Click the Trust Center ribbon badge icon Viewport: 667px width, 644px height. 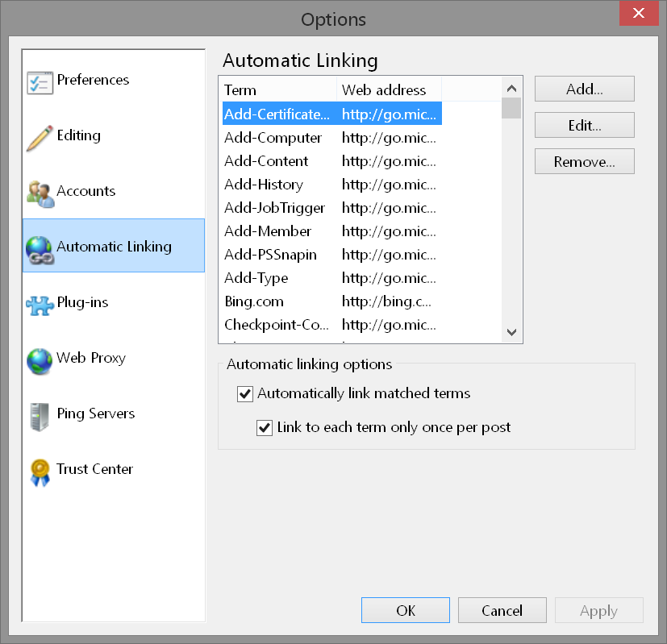(x=40, y=471)
